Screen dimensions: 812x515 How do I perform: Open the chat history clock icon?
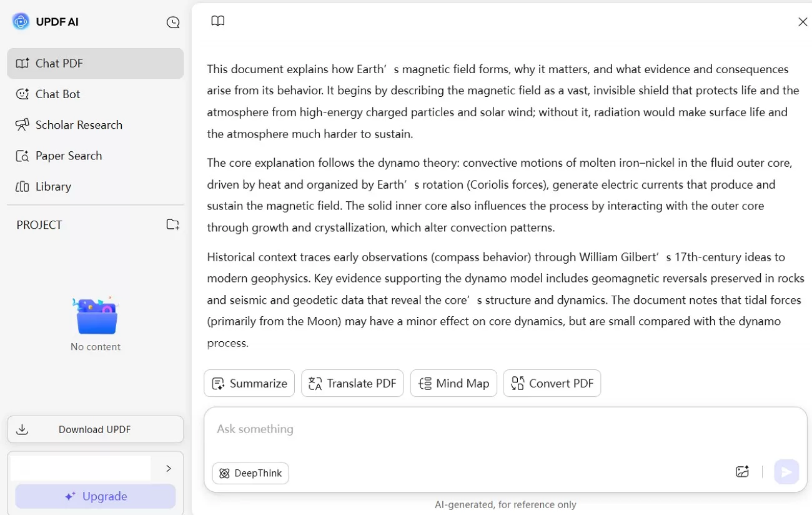(x=173, y=22)
